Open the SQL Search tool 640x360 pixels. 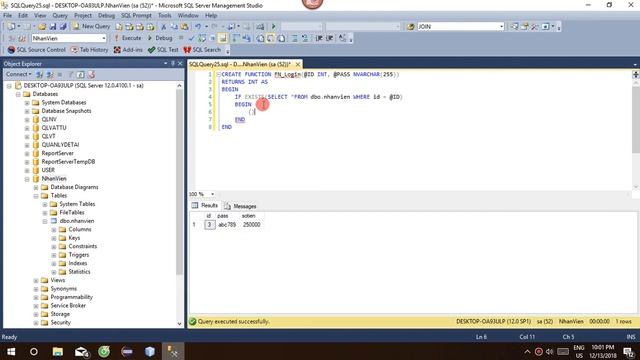point(202,50)
